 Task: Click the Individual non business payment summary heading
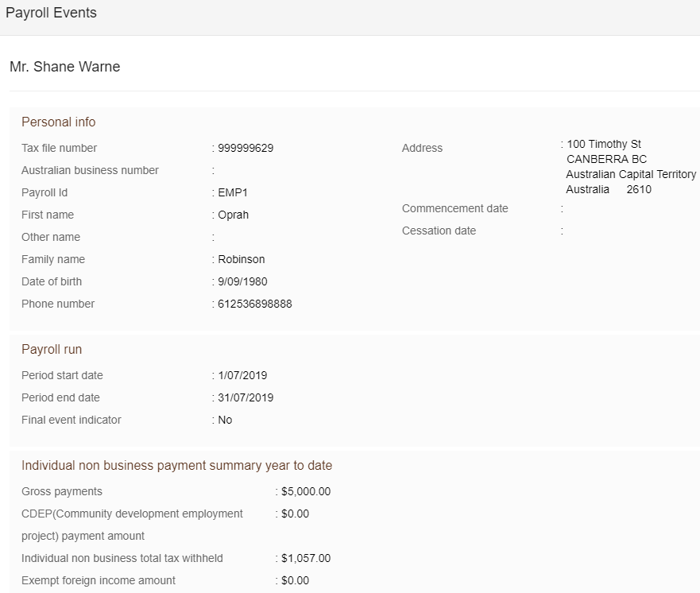[176, 465]
